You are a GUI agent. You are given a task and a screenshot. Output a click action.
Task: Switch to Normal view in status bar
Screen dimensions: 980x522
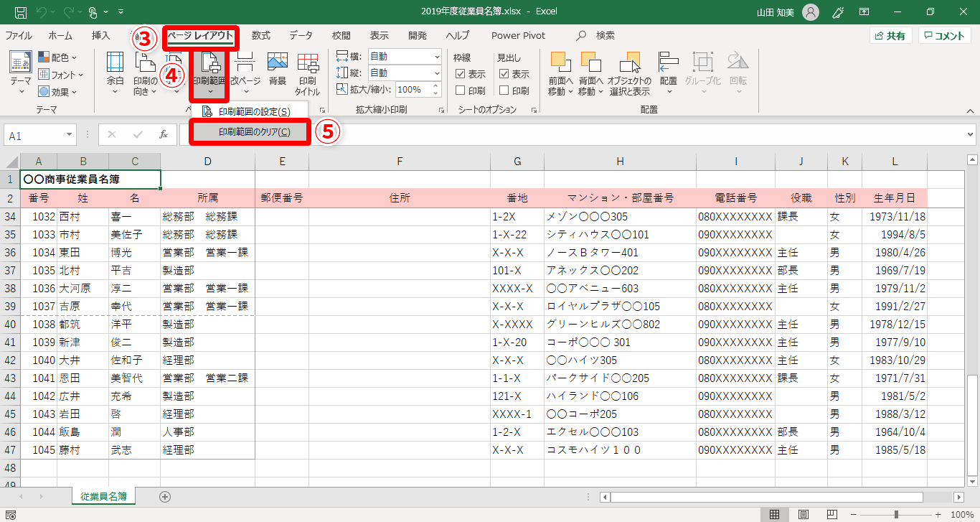point(775,514)
